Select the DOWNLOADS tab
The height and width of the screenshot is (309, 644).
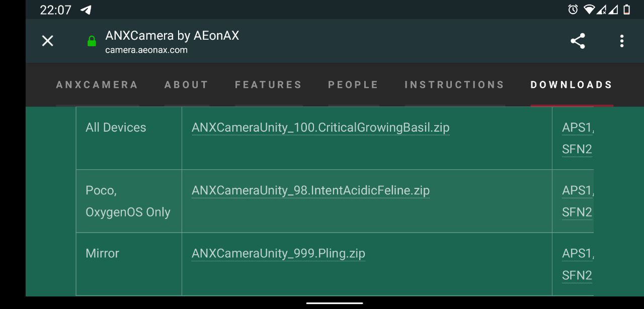572,84
